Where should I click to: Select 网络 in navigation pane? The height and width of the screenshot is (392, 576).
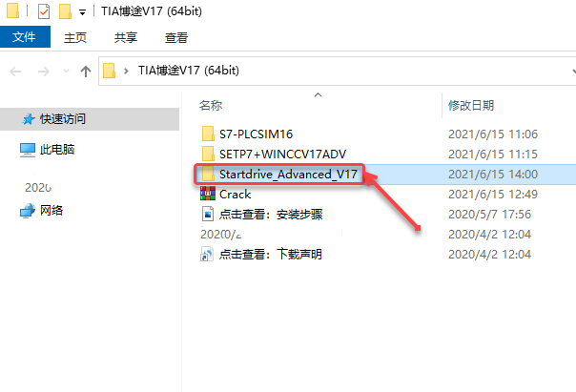click(x=51, y=211)
